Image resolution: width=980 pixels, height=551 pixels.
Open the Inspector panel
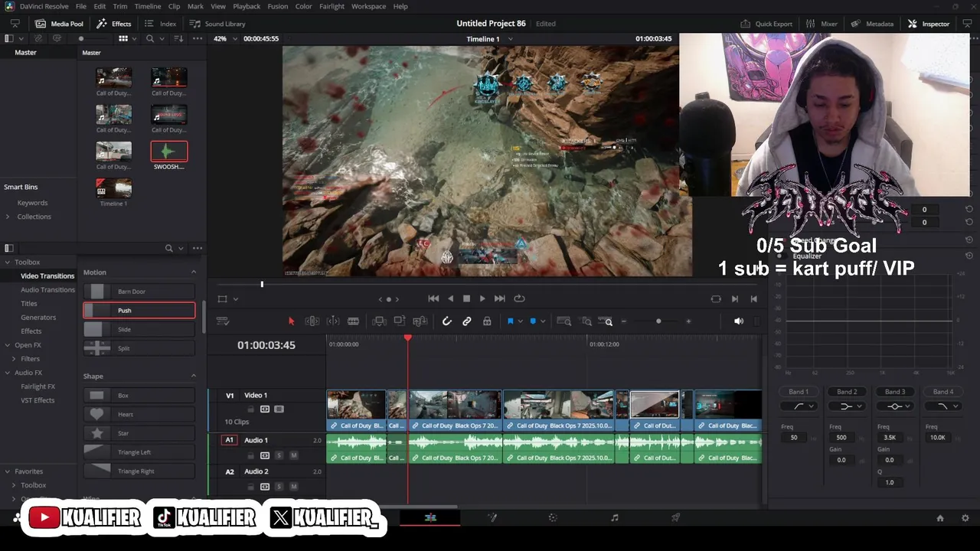coord(929,24)
